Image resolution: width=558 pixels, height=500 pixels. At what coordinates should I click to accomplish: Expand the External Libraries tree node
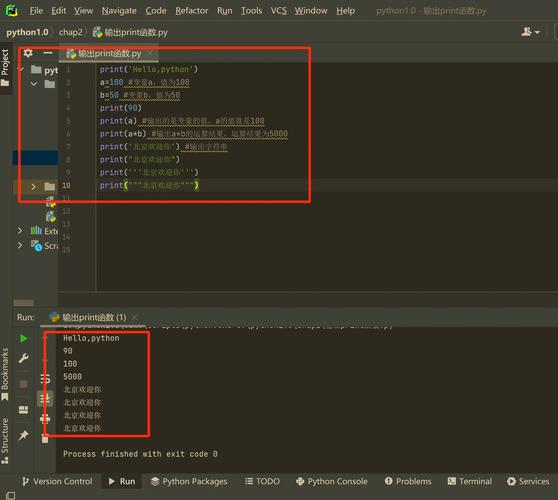[20, 231]
